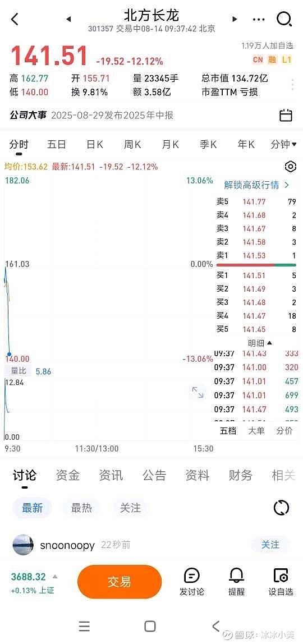
Task: Expand chart to fullscreen arrows icon
Action: (198, 392)
